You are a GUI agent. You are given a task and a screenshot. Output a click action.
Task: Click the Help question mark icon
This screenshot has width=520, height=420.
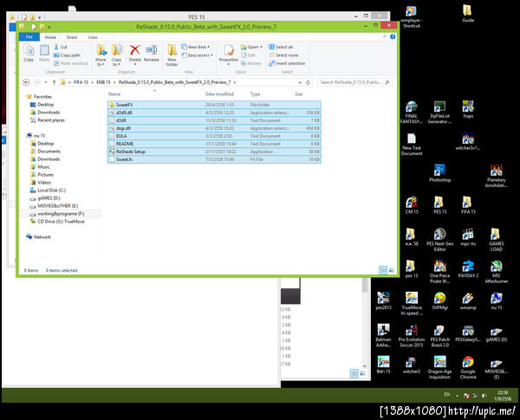(393, 36)
